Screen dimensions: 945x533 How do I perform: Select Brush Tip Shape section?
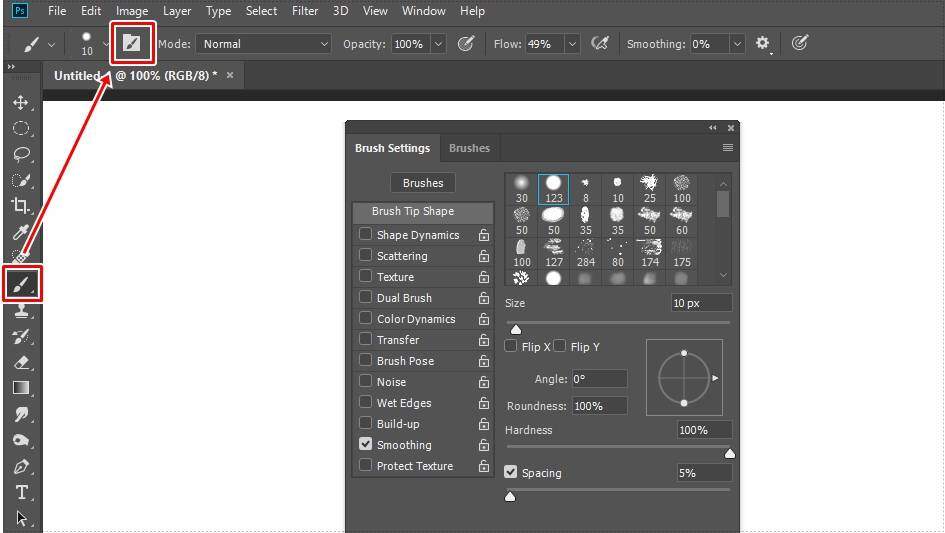click(x=423, y=212)
